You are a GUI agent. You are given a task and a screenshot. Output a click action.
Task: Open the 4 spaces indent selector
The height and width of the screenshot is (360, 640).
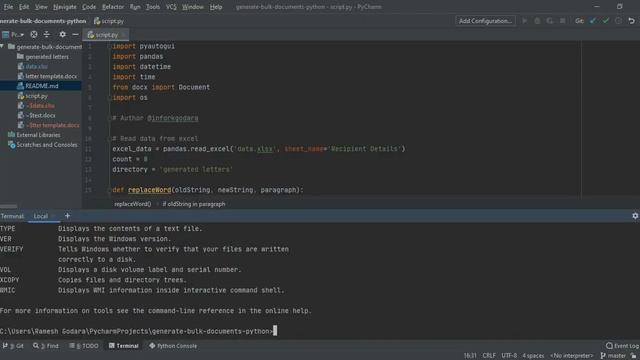coord(533,356)
